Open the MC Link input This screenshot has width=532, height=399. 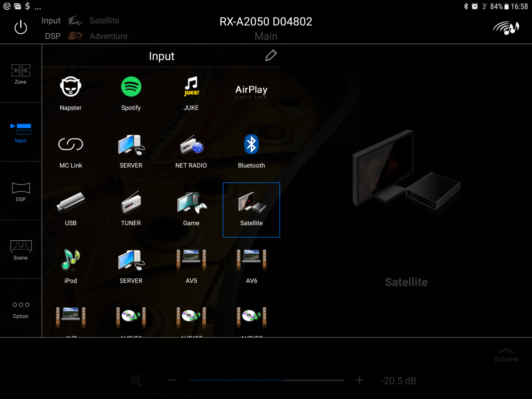[x=71, y=152]
